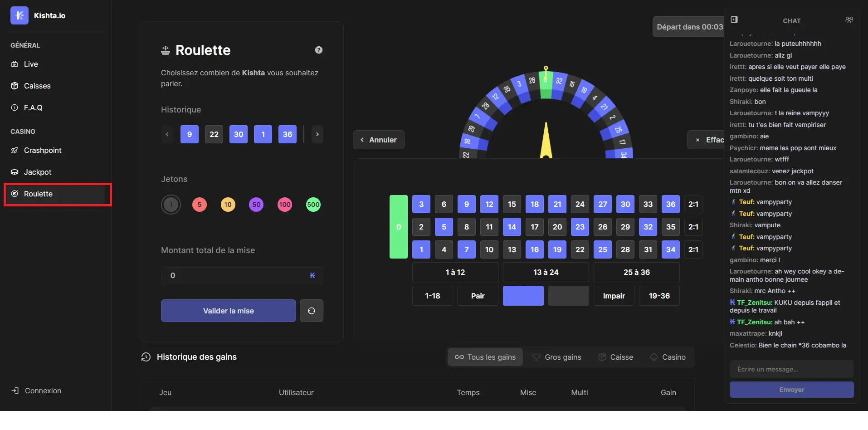Viewport: 868px width, 430px height.
Task: Show online users icon in chat header
Action: pyautogui.click(x=849, y=20)
